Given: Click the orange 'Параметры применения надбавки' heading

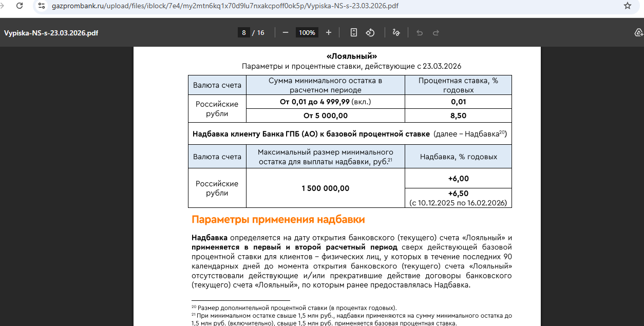Looking at the screenshot, I should 278,220.
